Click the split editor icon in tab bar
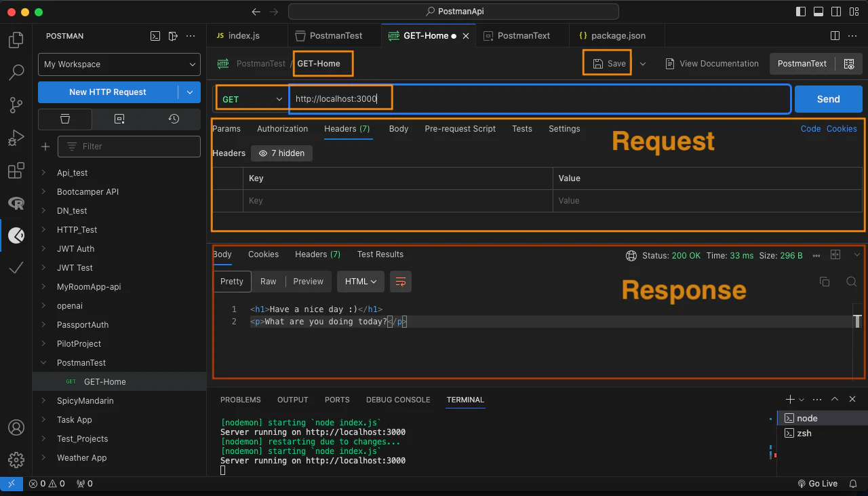868x496 pixels. 835,35
